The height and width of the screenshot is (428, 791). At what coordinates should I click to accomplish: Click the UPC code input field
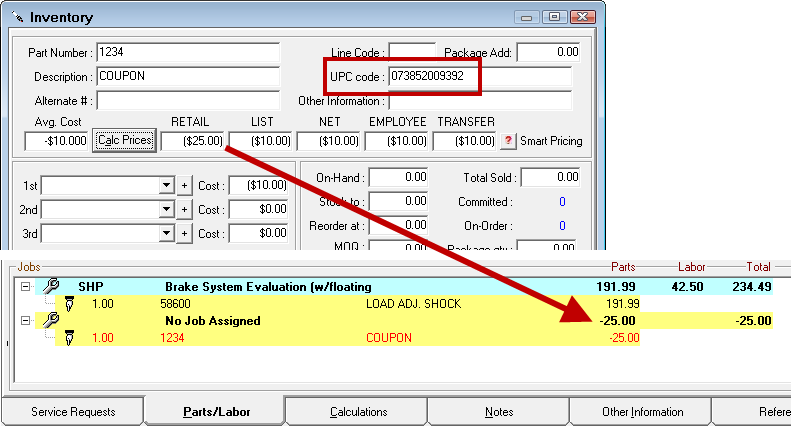pos(480,76)
